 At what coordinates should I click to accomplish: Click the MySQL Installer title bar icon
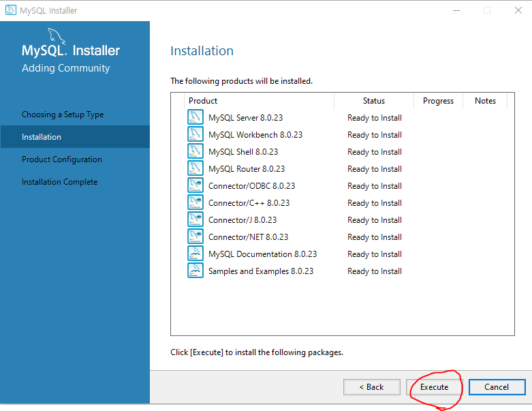(x=10, y=10)
